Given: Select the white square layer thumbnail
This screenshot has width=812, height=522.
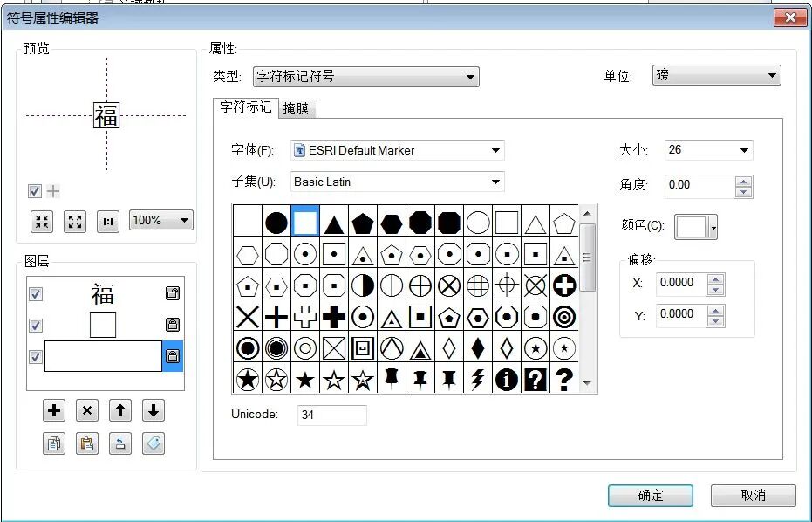Looking at the screenshot, I should (x=103, y=325).
